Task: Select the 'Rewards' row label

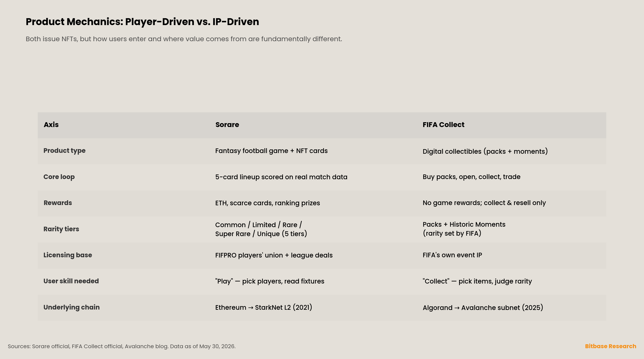Action: [58, 203]
